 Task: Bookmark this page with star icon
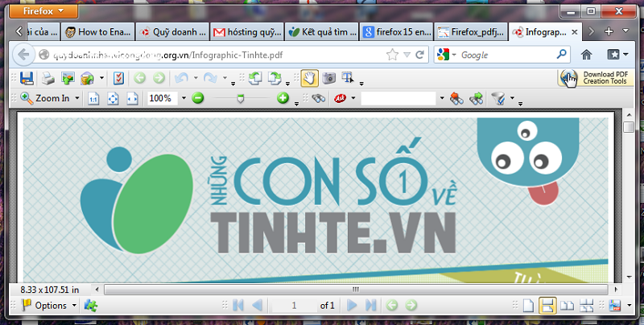(x=392, y=55)
